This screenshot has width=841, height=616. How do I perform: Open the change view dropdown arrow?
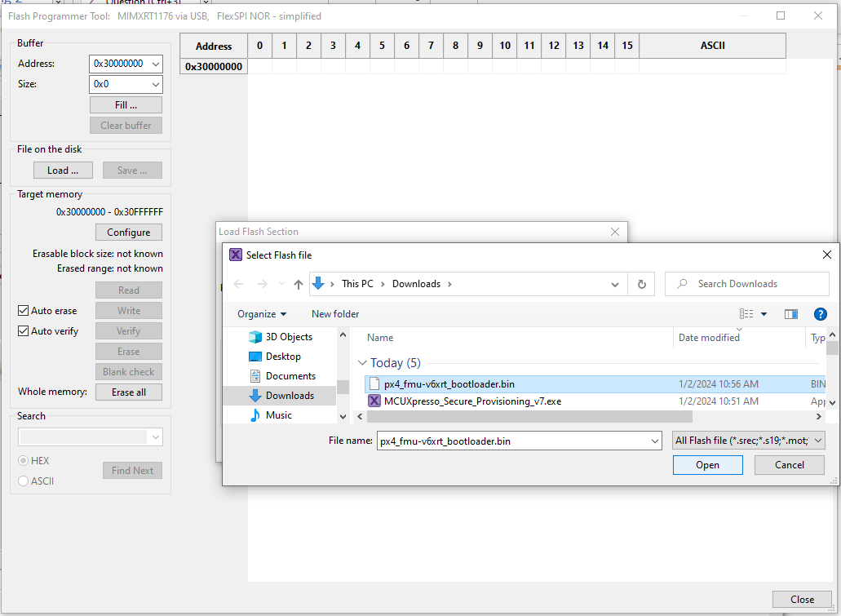coord(762,313)
